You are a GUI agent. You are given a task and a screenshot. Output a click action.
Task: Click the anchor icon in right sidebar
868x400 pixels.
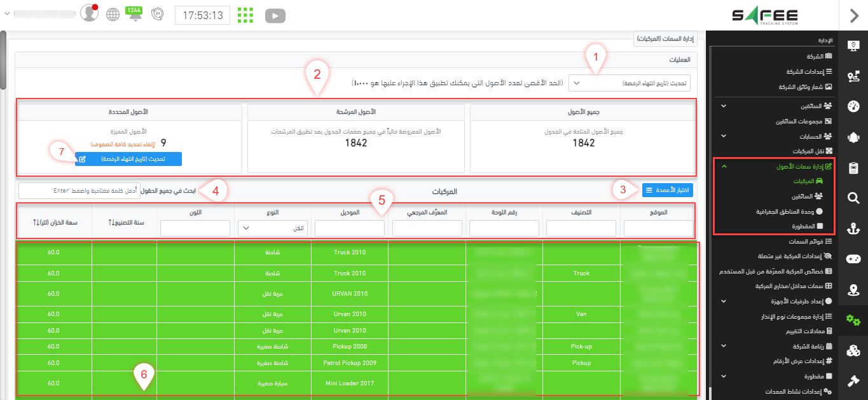point(854,229)
